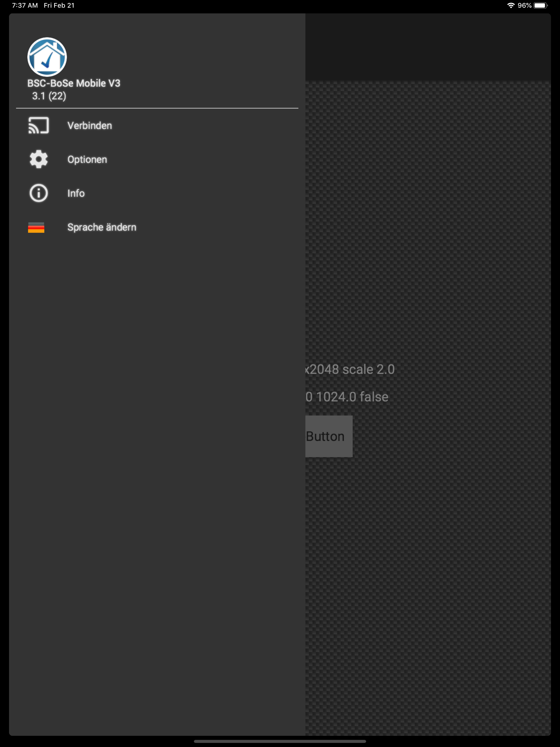Image resolution: width=560 pixels, height=747 pixels.
Task: Click the German flag icon
Action: coord(36,227)
